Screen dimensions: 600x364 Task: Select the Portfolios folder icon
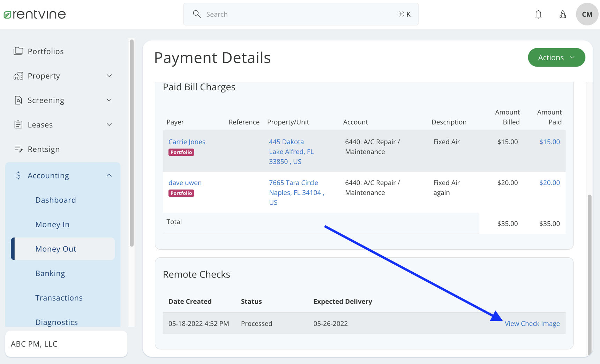tap(18, 51)
